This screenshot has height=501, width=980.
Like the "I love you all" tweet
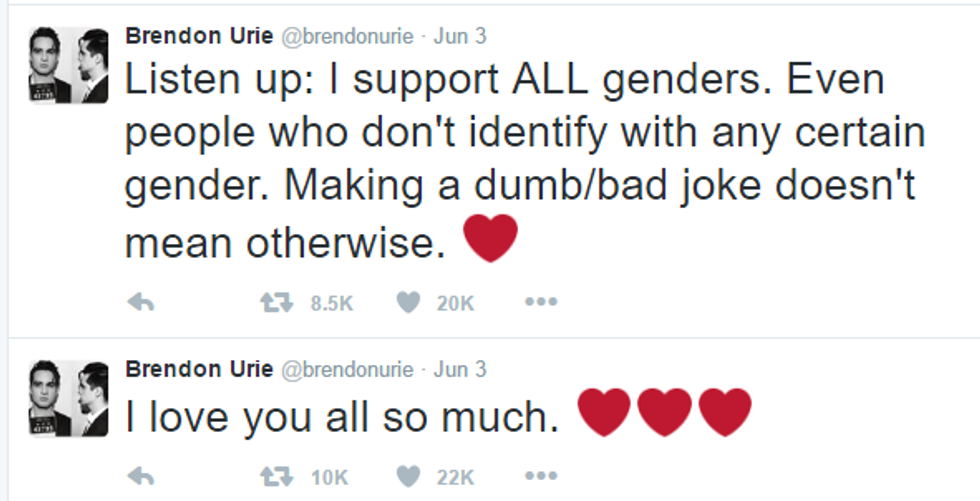pyautogui.click(x=407, y=477)
